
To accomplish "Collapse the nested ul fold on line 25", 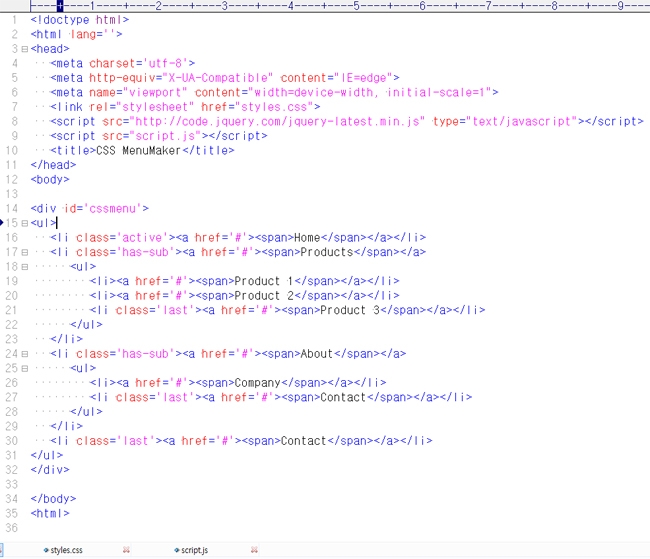I will tap(24, 368).
